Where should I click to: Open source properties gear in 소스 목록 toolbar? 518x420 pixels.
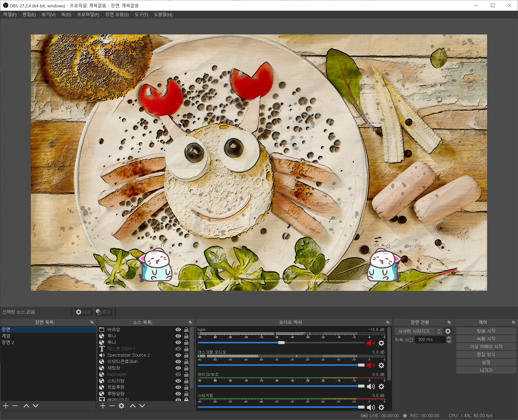click(121, 406)
